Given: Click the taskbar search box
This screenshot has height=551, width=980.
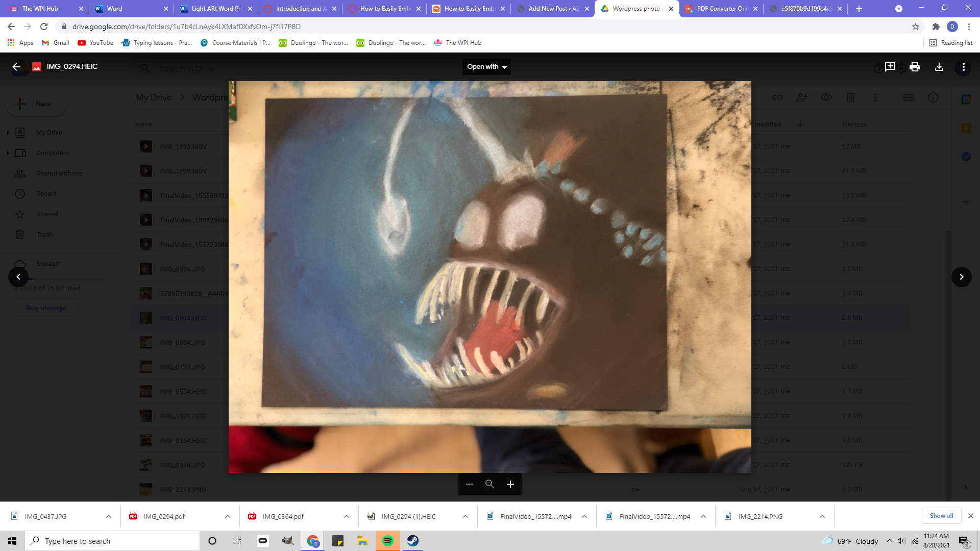Looking at the screenshot, I should tap(112, 541).
